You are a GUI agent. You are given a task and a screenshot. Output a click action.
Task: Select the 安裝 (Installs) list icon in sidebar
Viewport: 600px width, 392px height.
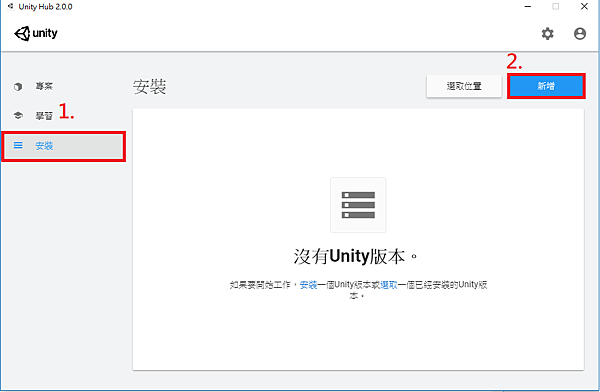(18, 145)
